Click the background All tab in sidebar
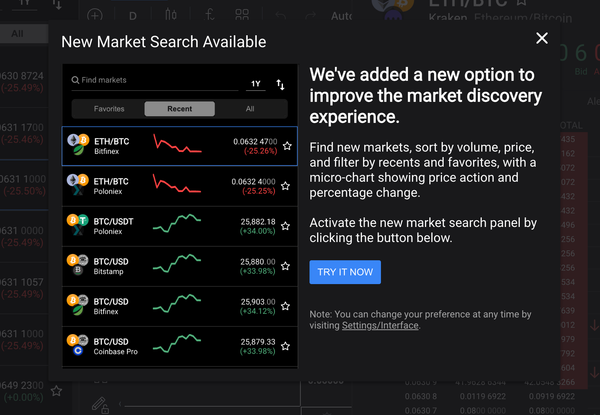The width and height of the screenshot is (600, 415). coord(17,34)
